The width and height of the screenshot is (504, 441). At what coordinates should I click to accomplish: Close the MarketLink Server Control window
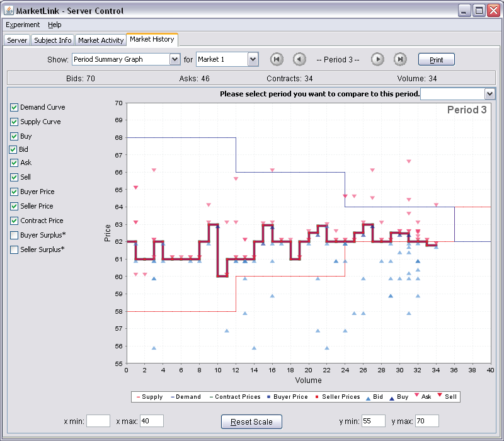(x=494, y=11)
